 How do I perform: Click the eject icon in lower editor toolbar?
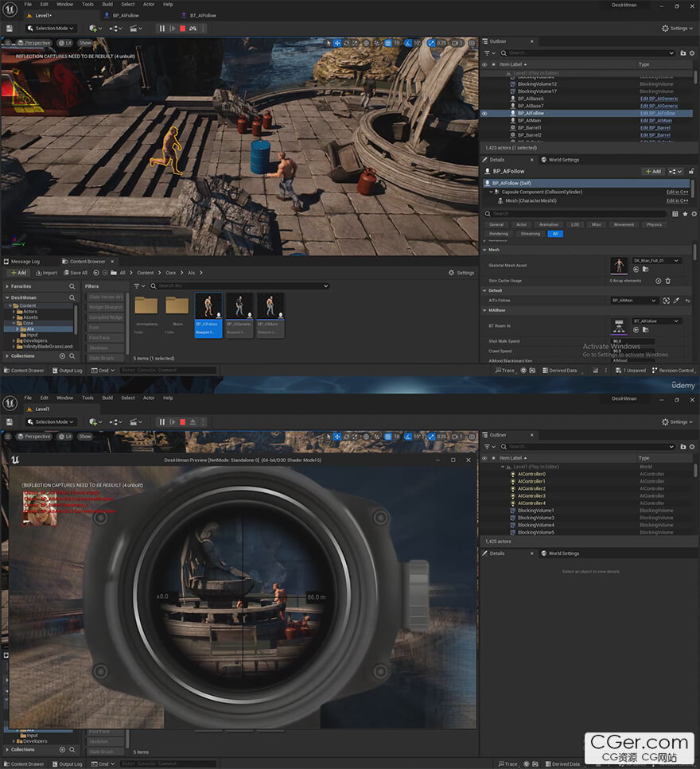click(192, 421)
